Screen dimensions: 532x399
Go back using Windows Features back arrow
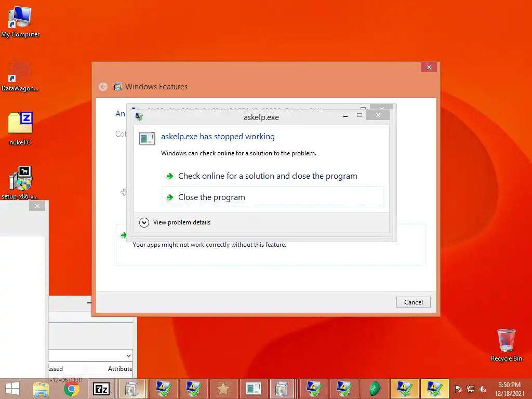tap(103, 87)
